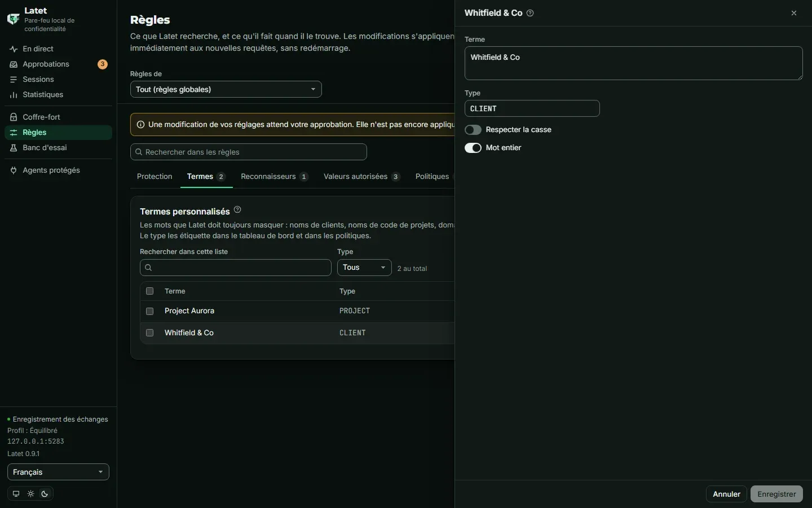
Task: Focus the Rechercher dans cette liste field
Action: point(235,268)
